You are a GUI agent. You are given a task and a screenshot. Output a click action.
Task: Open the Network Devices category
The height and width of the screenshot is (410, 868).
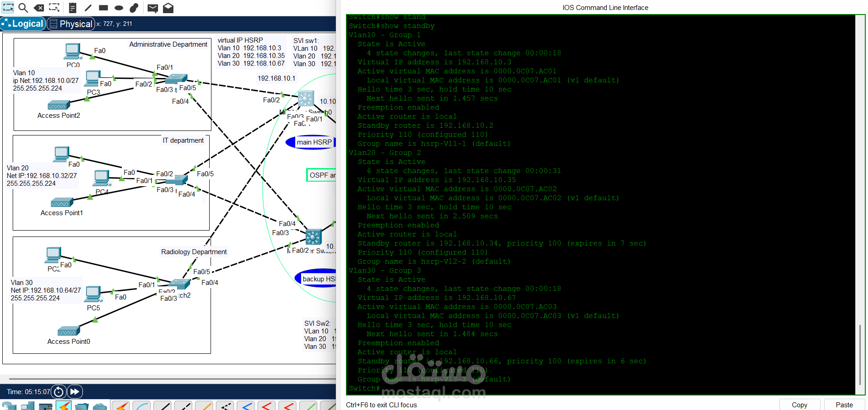coord(9,406)
